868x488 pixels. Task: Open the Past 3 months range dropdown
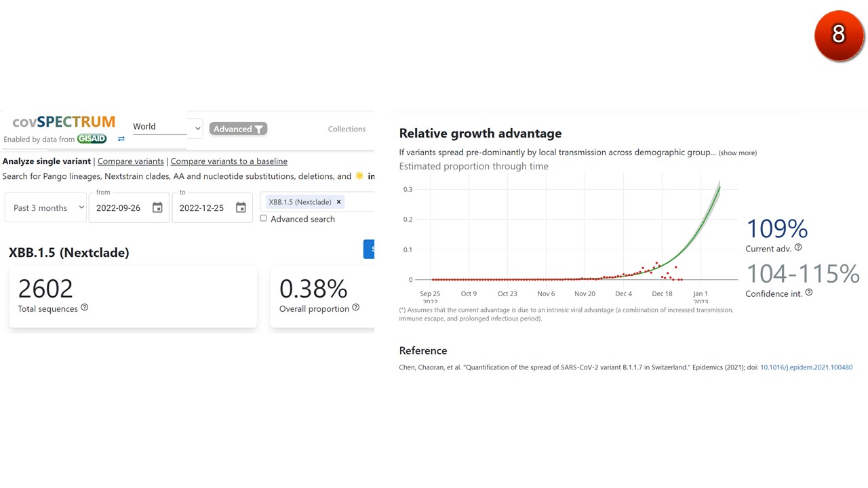(46, 208)
